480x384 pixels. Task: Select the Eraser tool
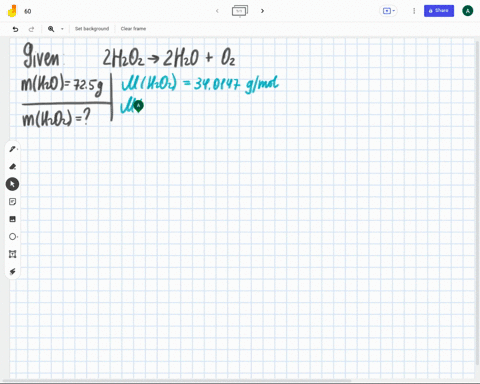pyautogui.click(x=13, y=166)
